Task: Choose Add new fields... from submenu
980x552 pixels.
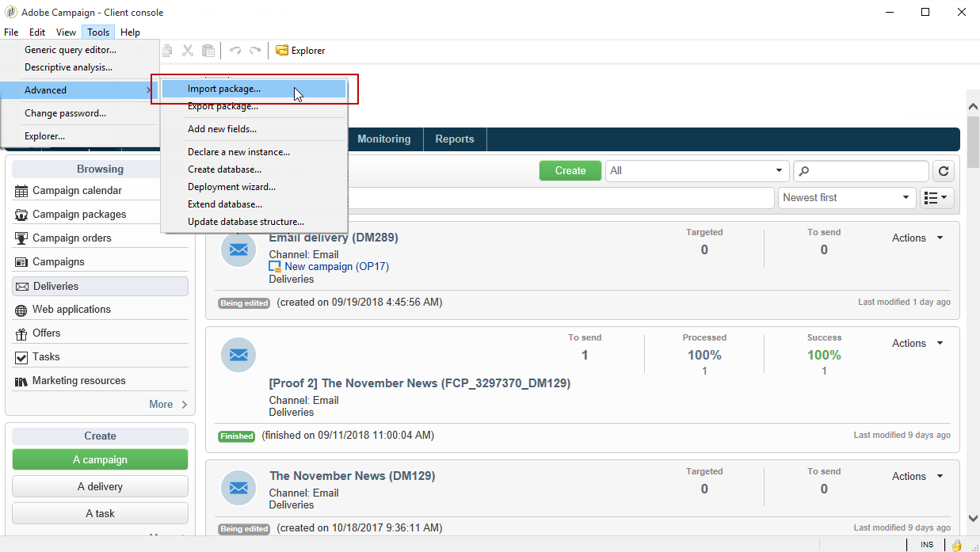Action: [x=254, y=129]
